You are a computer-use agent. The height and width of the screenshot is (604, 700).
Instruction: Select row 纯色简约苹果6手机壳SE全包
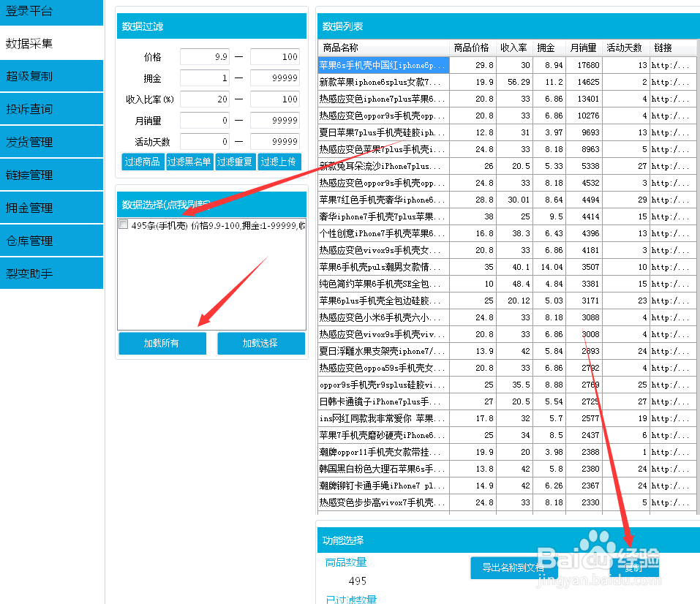[x=507, y=284]
